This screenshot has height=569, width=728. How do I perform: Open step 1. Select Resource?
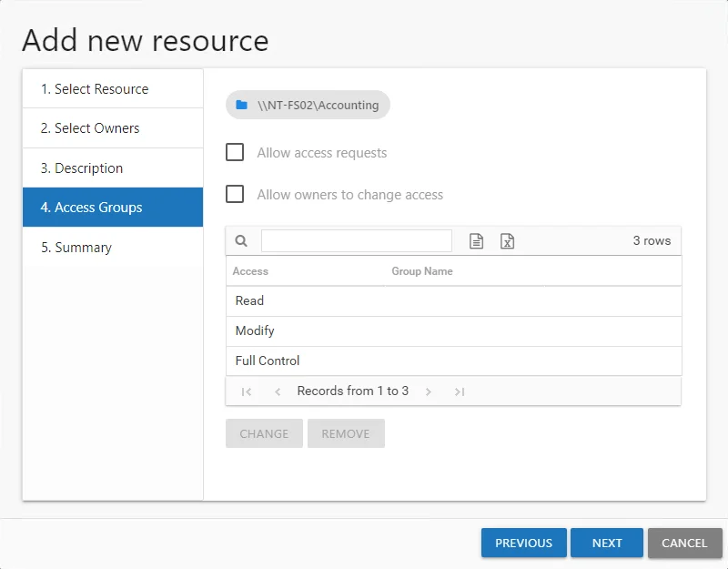point(113,88)
